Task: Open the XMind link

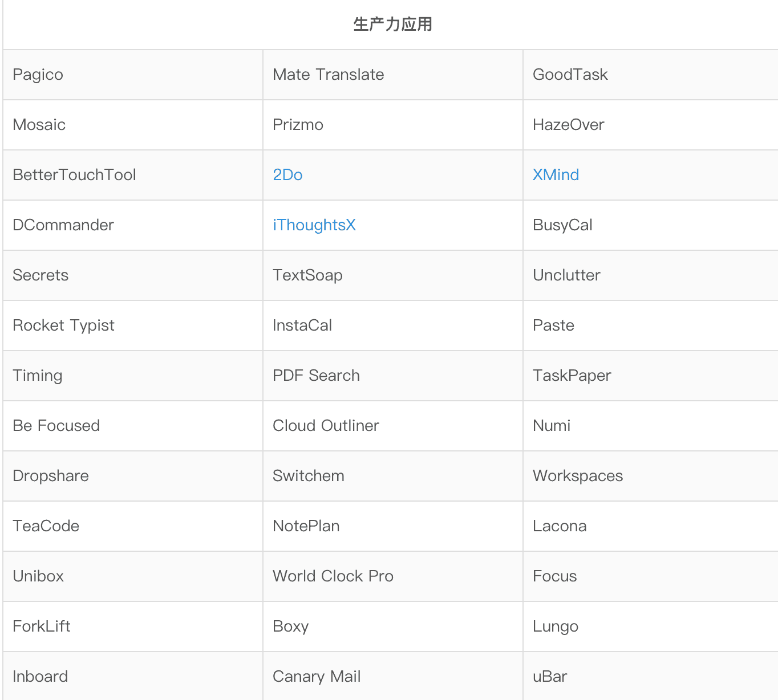Action: click(556, 175)
